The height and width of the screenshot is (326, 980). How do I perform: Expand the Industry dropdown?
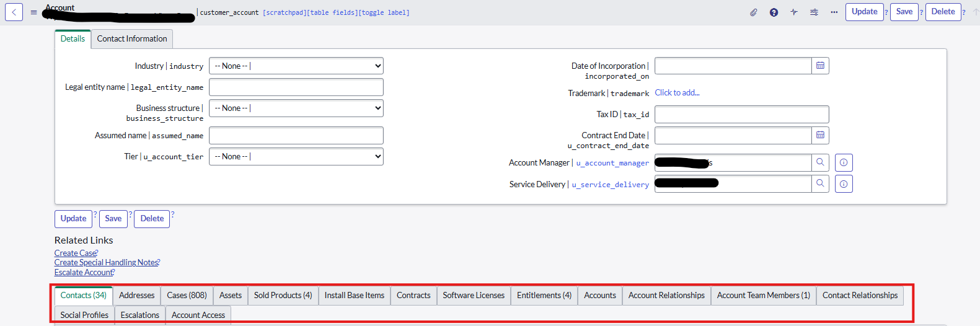click(296, 66)
